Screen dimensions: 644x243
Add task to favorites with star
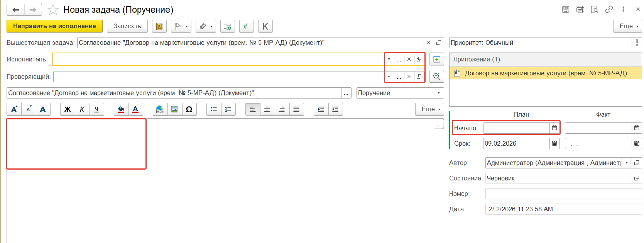click(x=53, y=10)
